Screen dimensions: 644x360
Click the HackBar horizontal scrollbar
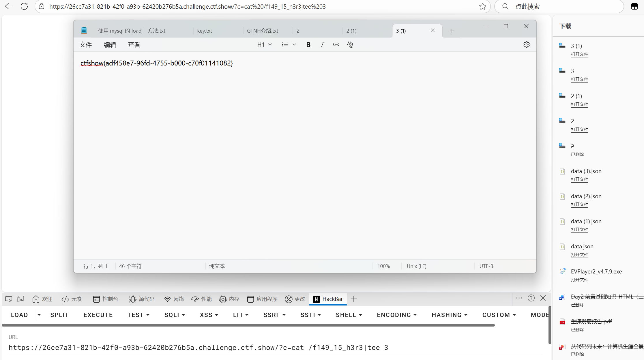[x=248, y=325]
